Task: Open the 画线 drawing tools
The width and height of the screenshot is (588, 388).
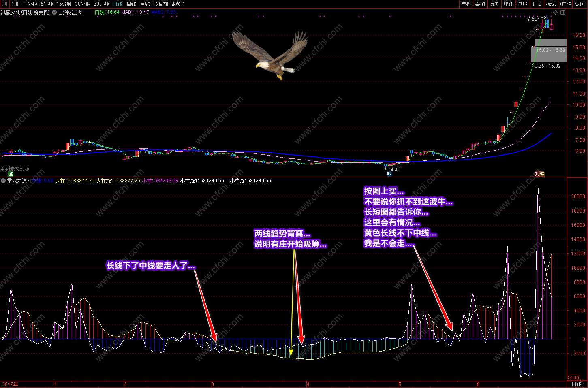Action: tap(523, 4)
